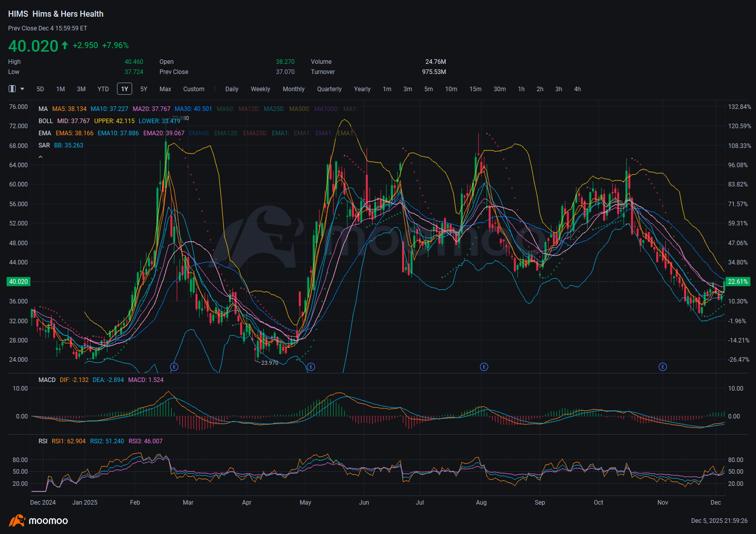Screen dimensions: 756x534
Task: Open the August earnings E marker
Action: coord(484,367)
